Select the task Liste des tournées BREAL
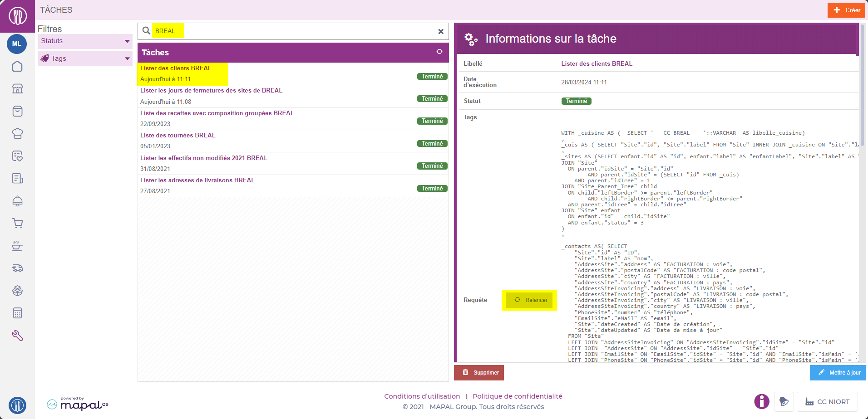 click(293, 141)
